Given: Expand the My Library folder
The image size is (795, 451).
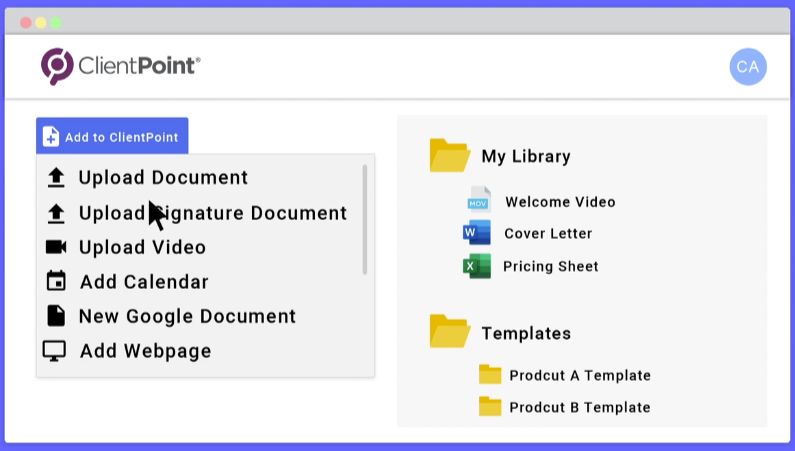Looking at the screenshot, I should pos(450,156).
